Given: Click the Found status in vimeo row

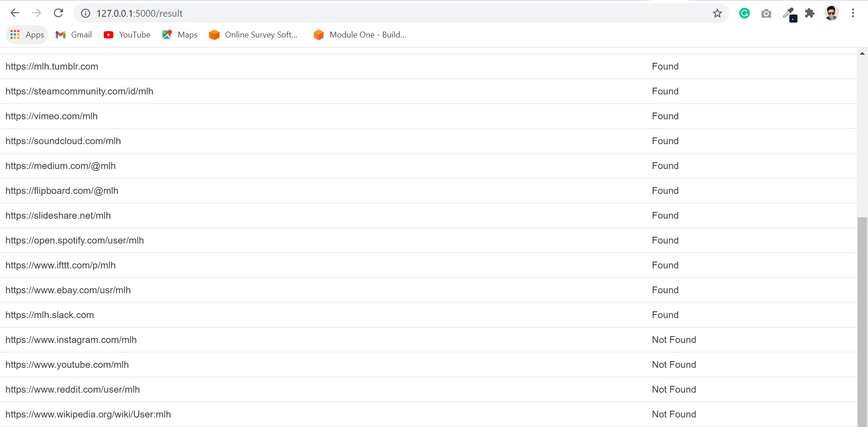Looking at the screenshot, I should 665,116.
